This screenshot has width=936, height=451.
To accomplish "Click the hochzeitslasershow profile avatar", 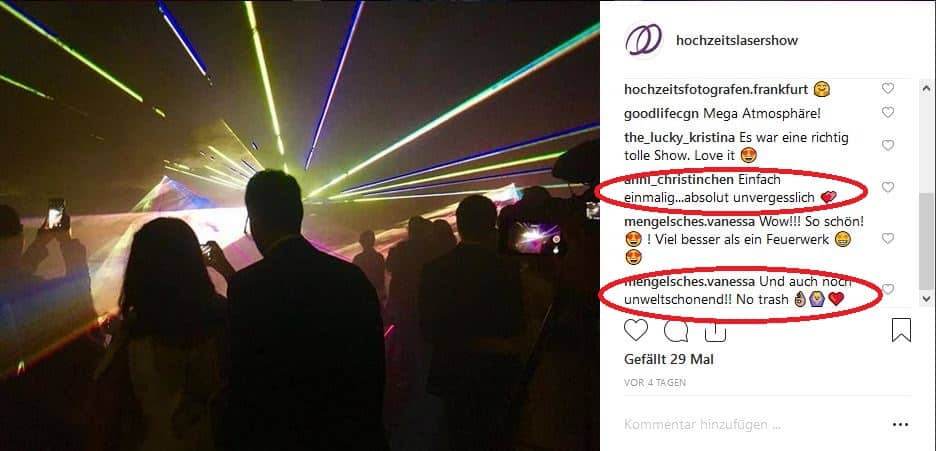I will 644,40.
